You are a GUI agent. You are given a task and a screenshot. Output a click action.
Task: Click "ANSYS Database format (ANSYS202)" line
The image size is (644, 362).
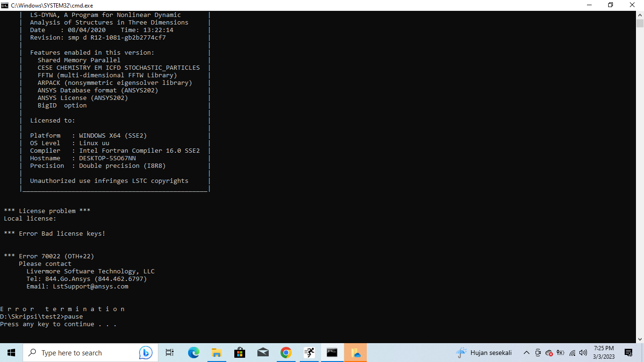98,90
